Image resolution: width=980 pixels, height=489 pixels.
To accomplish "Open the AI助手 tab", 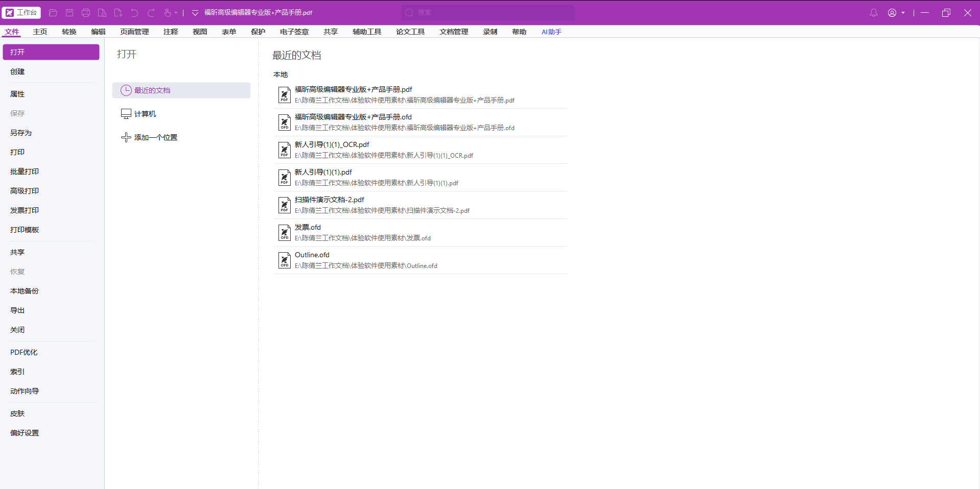I will pyautogui.click(x=551, y=32).
